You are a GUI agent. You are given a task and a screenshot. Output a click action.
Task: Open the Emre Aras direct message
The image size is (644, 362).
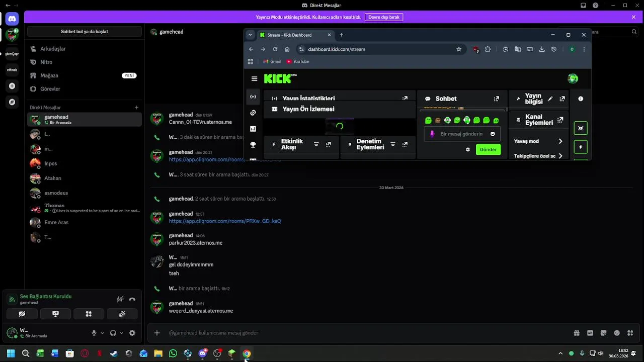pyautogui.click(x=84, y=222)
